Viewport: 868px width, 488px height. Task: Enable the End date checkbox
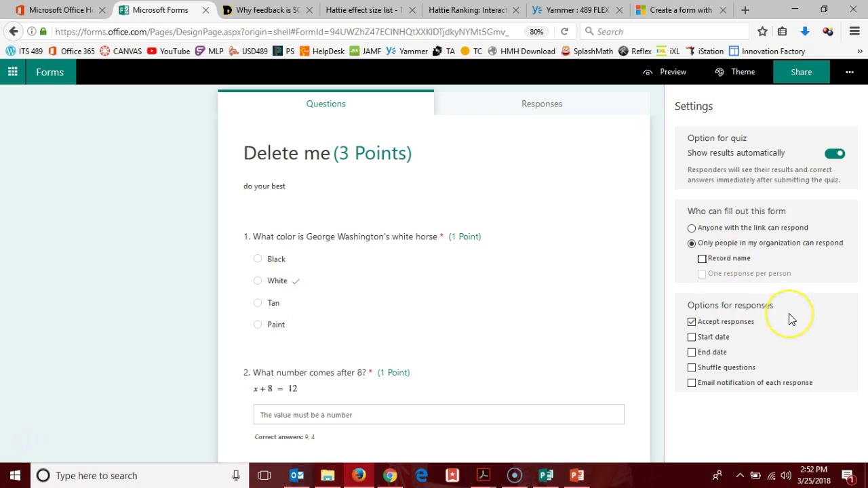[692, 352]
